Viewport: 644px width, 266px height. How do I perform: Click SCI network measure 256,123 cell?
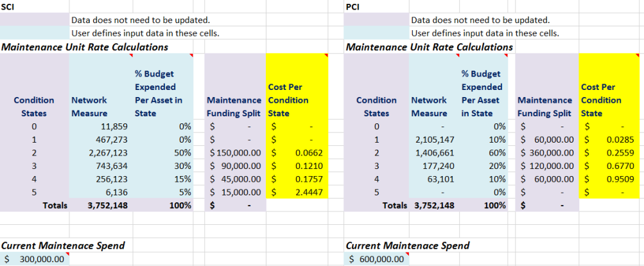[x=101, y=179]
